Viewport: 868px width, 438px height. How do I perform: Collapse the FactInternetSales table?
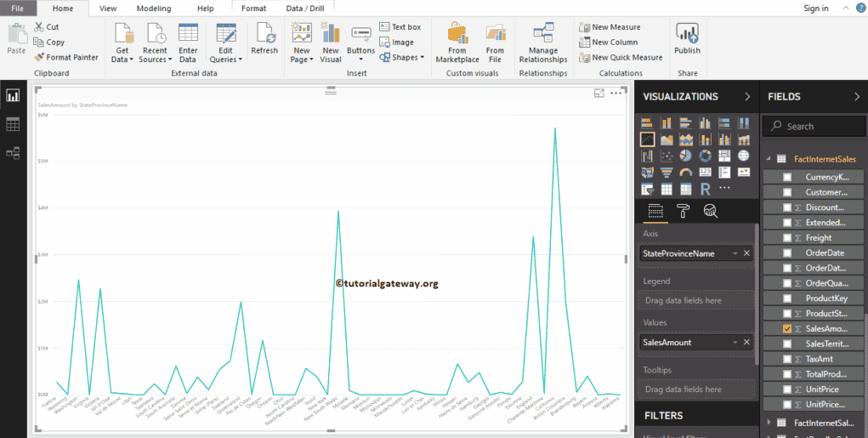click(x=769, y=159)
